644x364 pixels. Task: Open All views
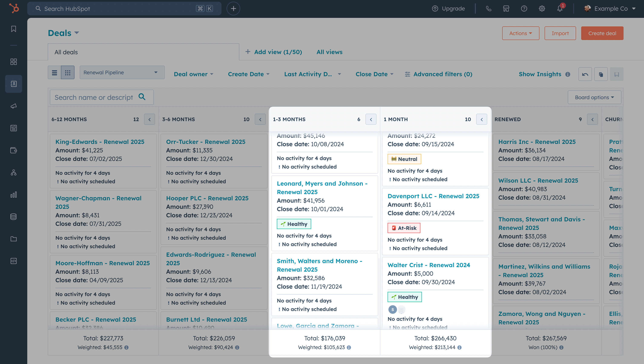point(329,52)
